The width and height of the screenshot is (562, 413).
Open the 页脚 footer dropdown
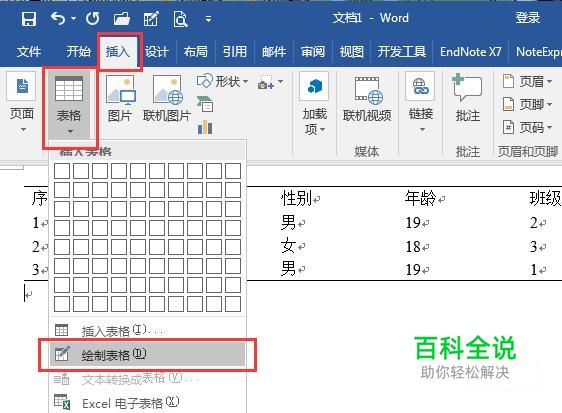pos(527,104)
